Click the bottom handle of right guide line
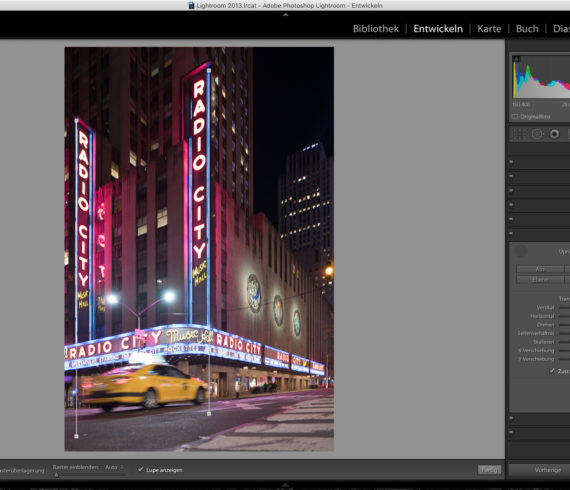Viewport: 570px width, 490px height. tap(209, 414)
